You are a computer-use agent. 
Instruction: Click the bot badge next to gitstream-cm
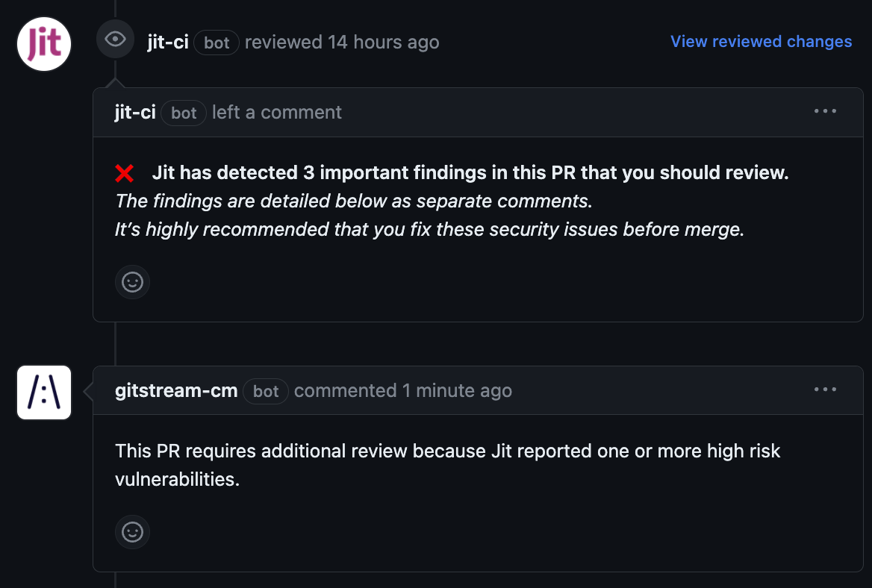point(266,391)
